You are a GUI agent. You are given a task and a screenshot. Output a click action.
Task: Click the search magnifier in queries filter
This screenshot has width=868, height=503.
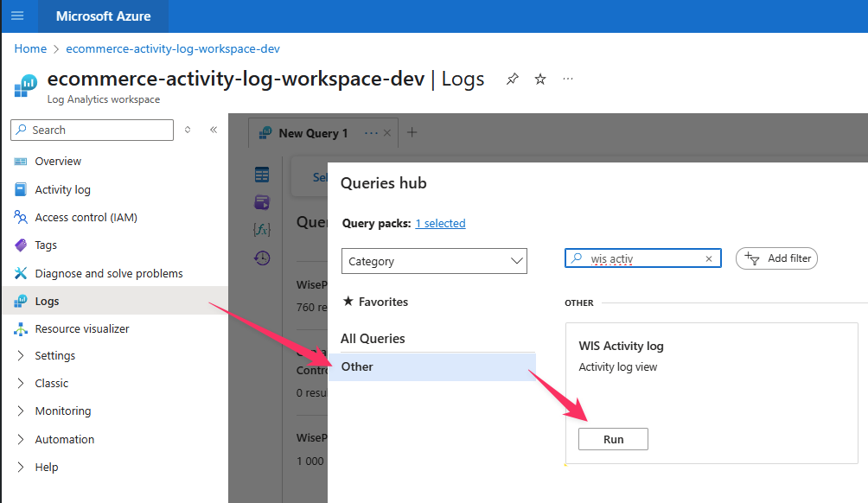[x=577, y=258]
